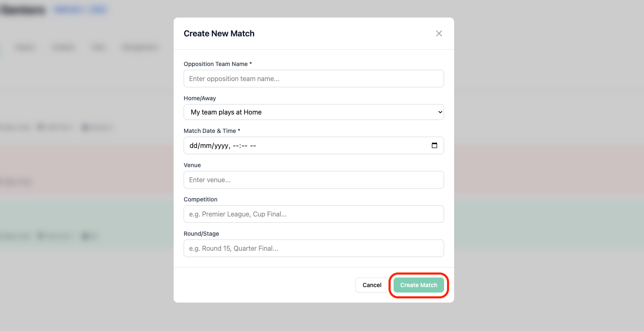Focus the Opposition Team Name field
644x331 pixels.
click(x=313, y=79)
